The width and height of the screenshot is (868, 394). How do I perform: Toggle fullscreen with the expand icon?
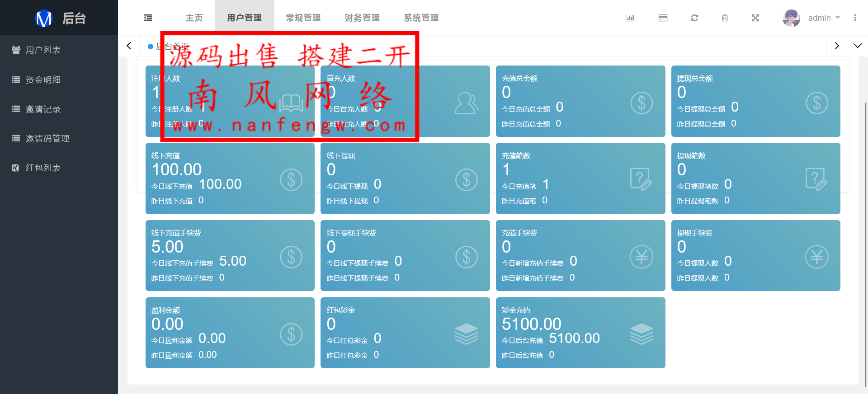[x=755, y=18]
